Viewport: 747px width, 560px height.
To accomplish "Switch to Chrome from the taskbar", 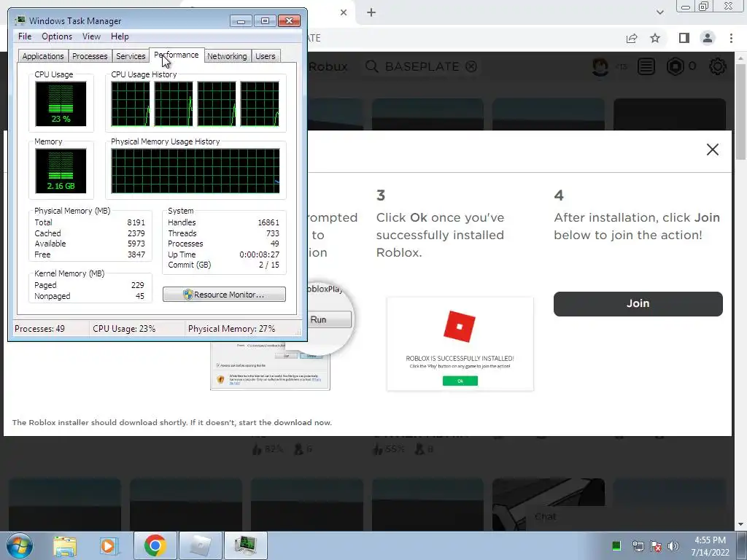I will pos(155,545).
